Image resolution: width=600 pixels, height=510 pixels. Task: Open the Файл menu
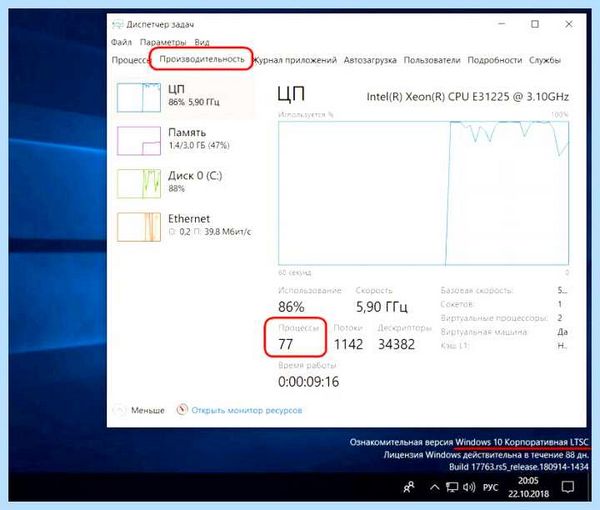coord(121,42)
